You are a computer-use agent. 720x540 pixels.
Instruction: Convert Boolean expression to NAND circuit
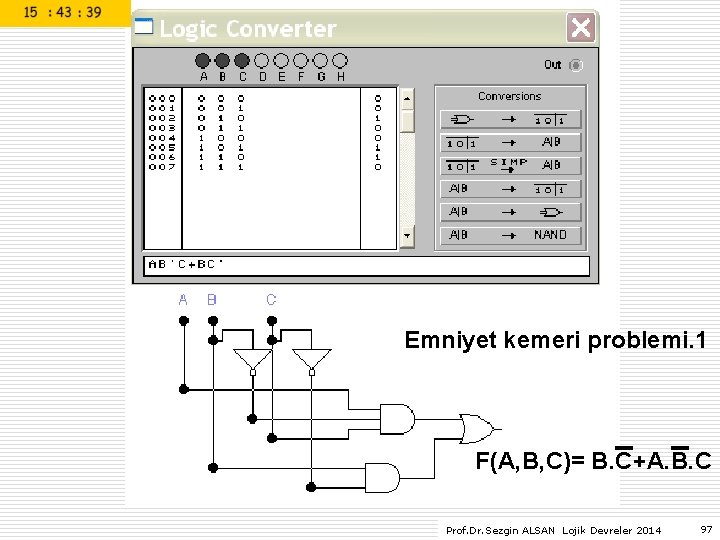510,235
